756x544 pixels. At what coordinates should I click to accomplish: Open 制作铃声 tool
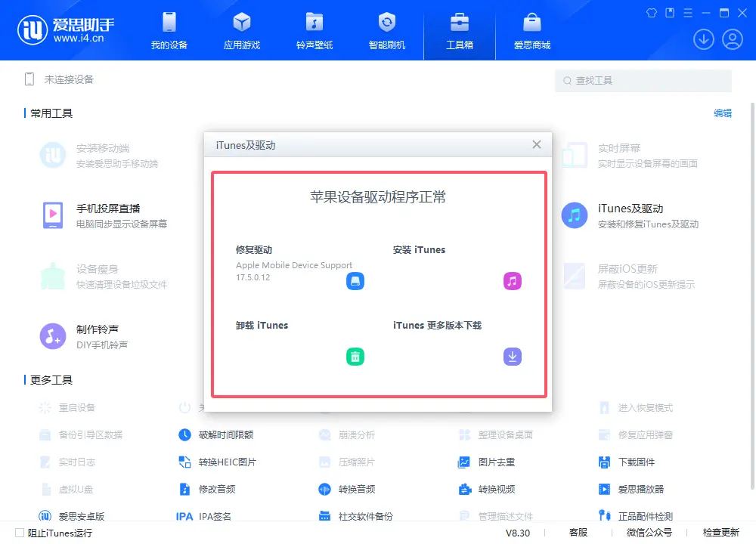[x=85, y=336]
